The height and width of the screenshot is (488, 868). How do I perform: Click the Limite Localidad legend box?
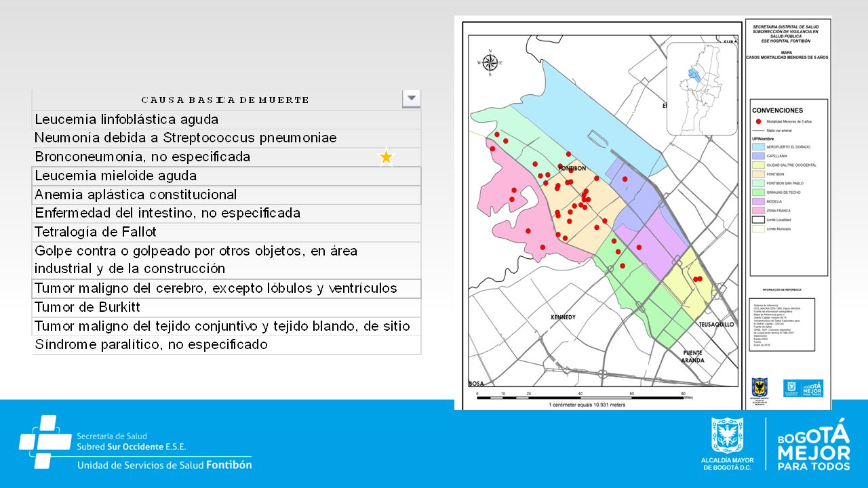757,220
